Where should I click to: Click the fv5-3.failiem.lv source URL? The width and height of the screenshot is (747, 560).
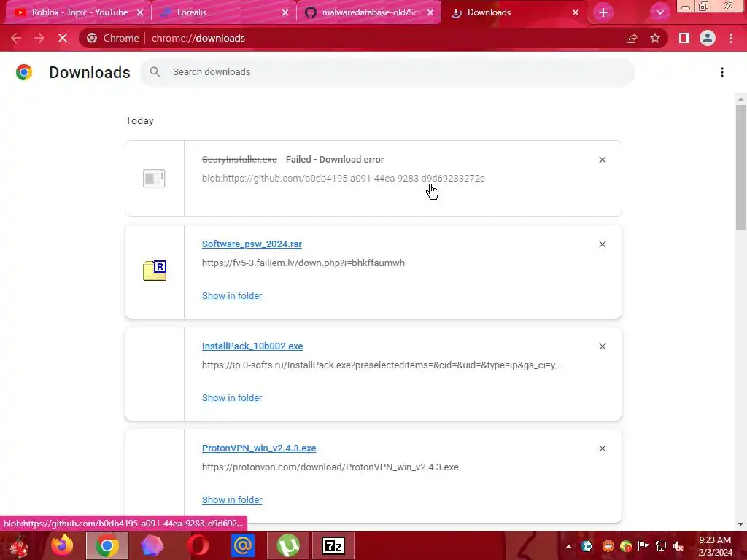(x=303, y=262)
